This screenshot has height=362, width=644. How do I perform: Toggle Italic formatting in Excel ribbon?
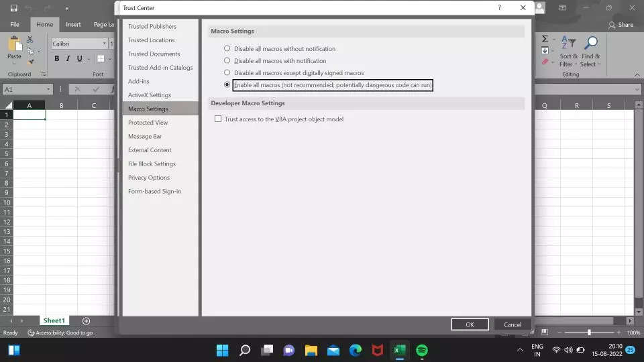pos(68,58)
